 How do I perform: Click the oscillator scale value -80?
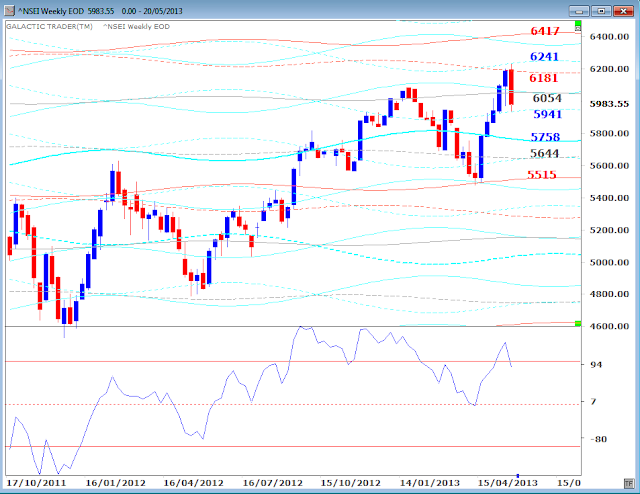coord(598,439)
